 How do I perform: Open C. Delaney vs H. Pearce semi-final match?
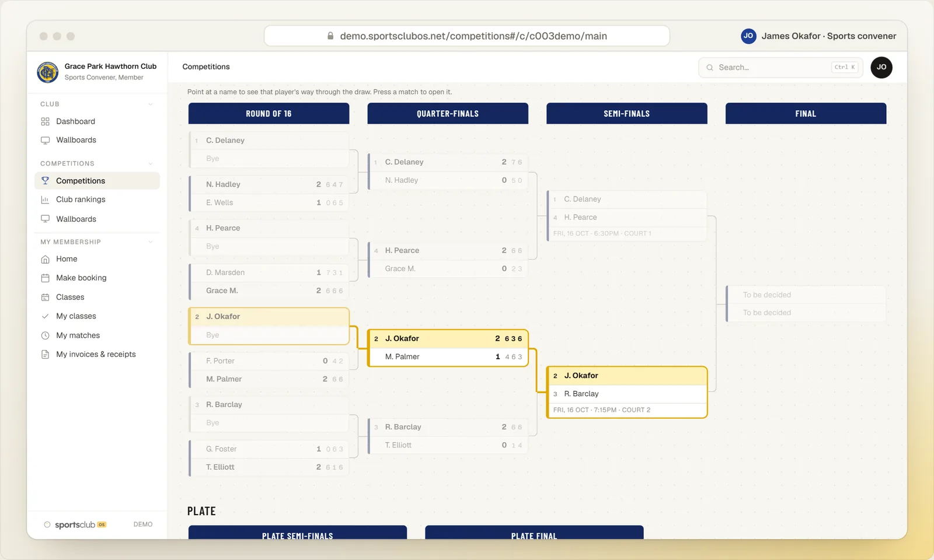coord(627,216)
